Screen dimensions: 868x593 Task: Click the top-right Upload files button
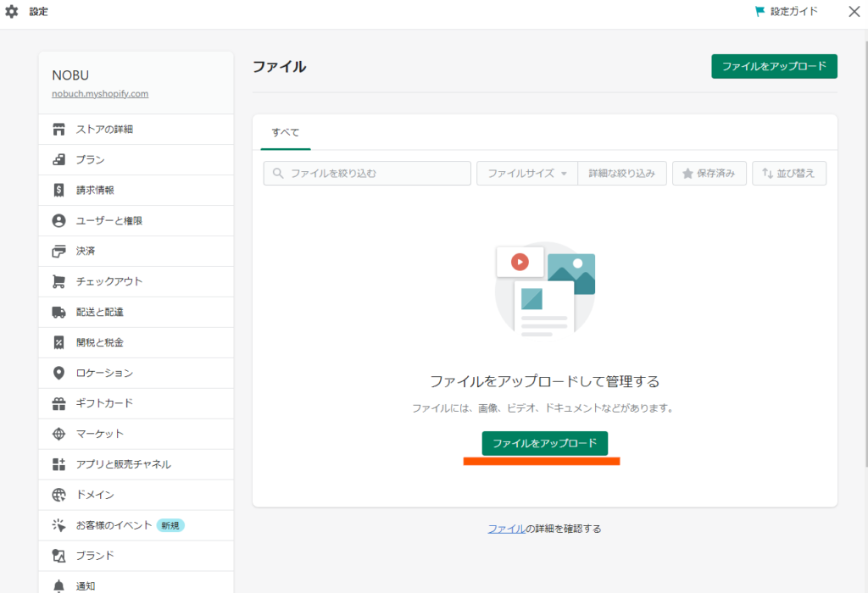(774, 66)
